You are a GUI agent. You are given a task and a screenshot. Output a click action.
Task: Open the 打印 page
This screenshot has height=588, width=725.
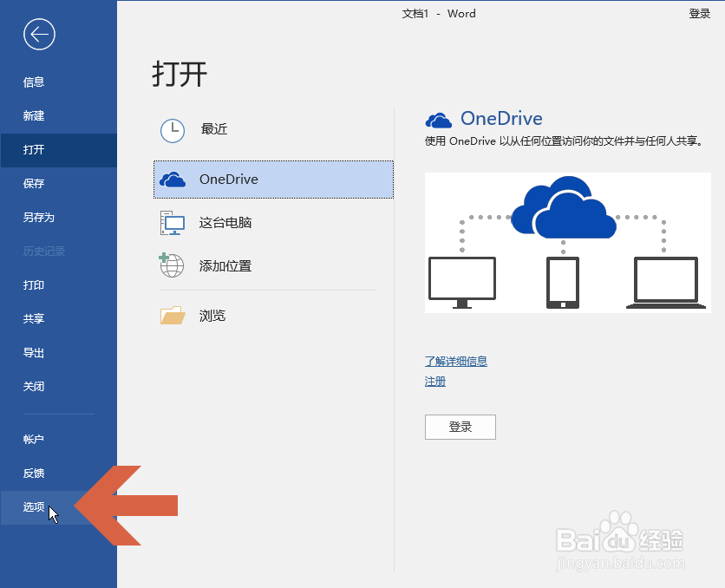coord(58,285)
